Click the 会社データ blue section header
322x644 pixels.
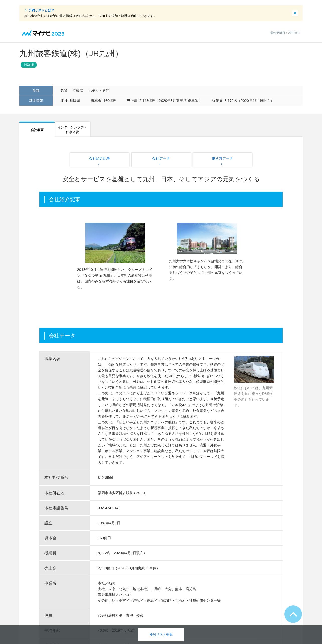tap(161, 335)
